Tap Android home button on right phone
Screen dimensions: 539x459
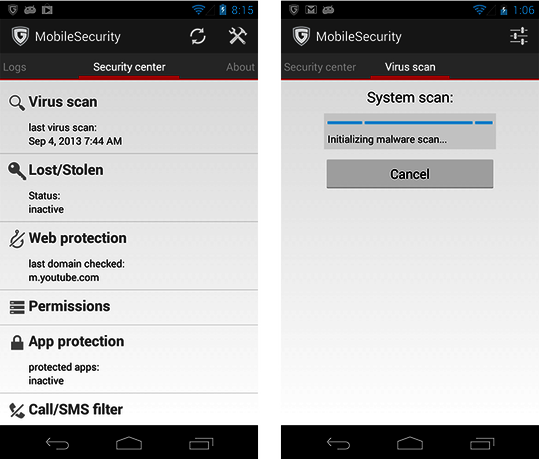click(x=410, y=443)
